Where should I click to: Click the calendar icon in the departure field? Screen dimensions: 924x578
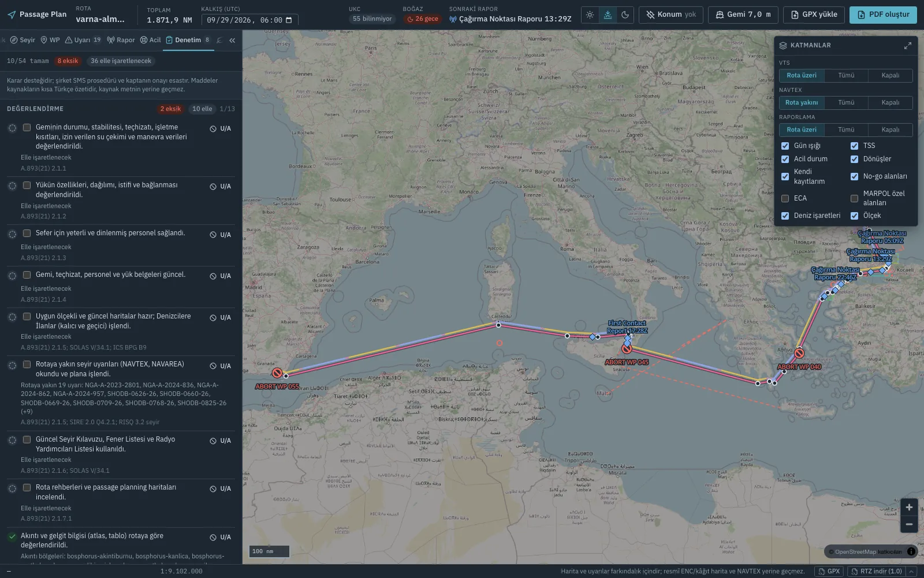(289, 20)
